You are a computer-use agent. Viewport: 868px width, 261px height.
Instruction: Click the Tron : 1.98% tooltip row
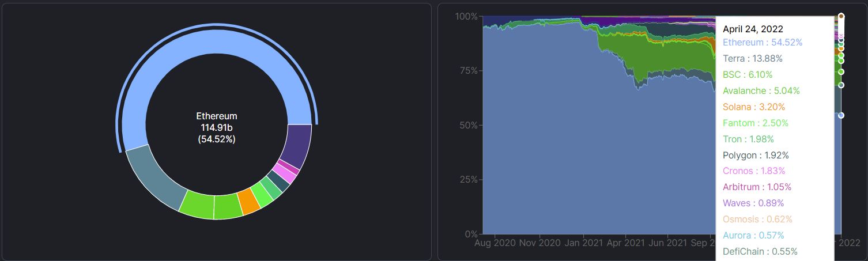tap(748, 139)
